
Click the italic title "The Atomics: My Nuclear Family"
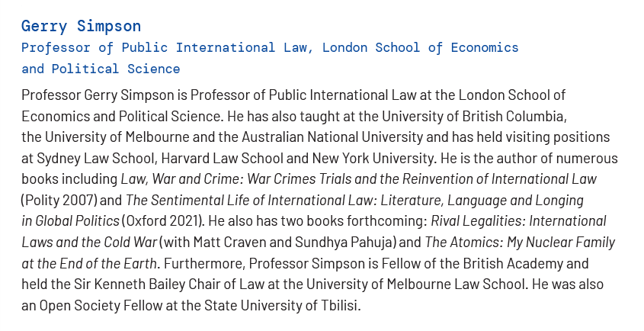pyautogui.click(x=520, y=243)
